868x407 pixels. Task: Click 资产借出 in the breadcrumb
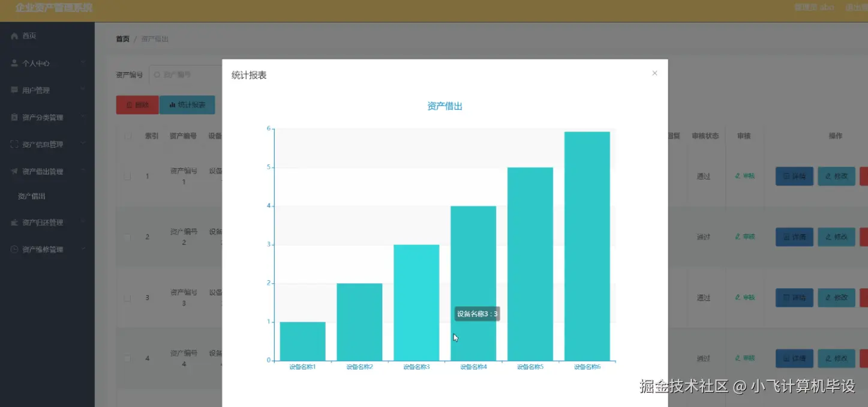155,39
